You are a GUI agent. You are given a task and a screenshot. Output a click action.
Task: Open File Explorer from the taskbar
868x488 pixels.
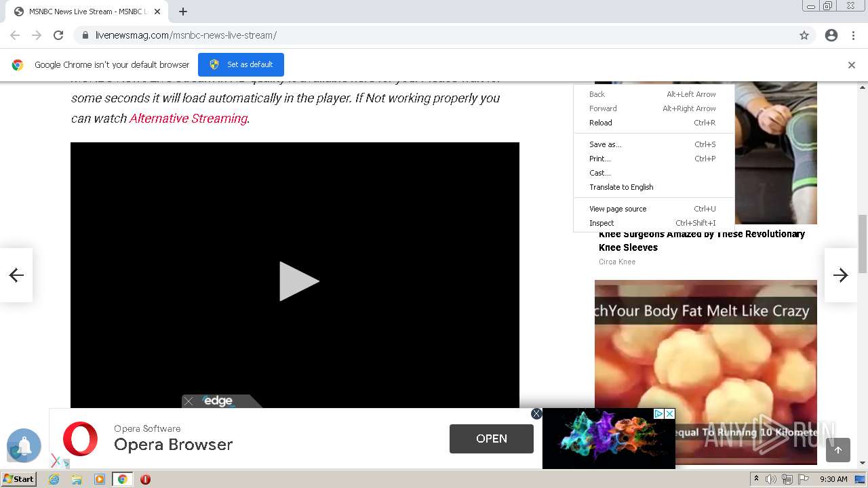(77, 479)
